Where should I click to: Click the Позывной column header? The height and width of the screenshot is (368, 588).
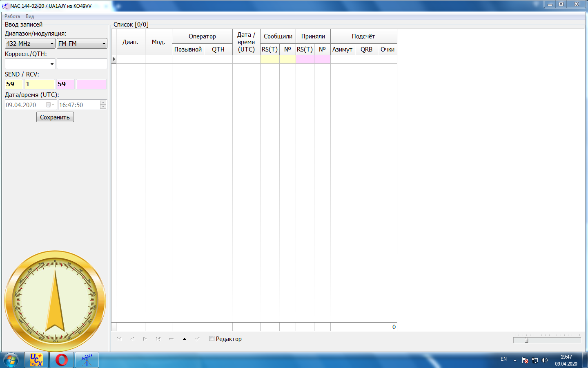[x=188, y=49]
